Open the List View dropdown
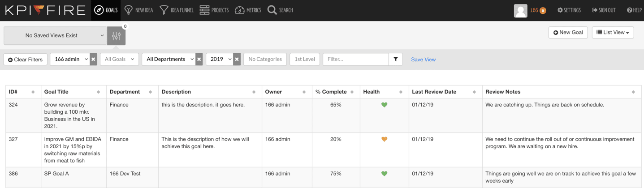This screenshot has width=644, height=188. click(613, 32)
